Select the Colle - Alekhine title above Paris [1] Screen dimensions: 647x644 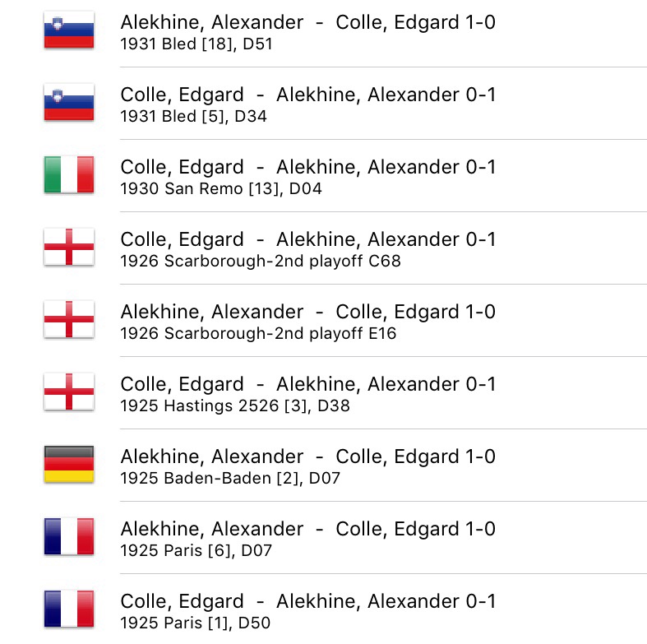(x=307, y=602)
